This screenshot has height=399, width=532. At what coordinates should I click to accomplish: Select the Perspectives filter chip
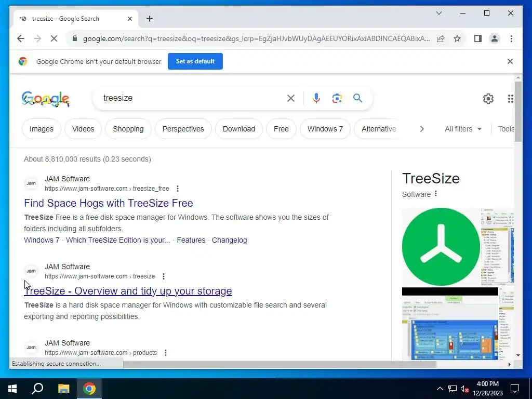click(x=183, y=129)
